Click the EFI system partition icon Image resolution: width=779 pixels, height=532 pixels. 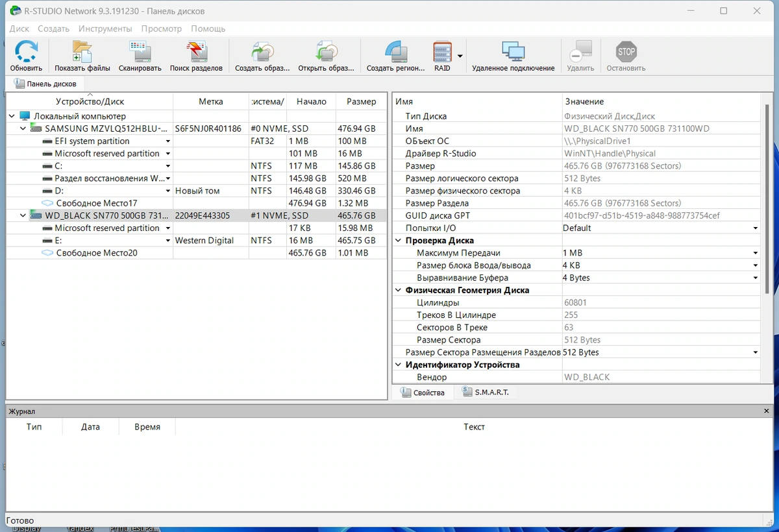point(47,141)
